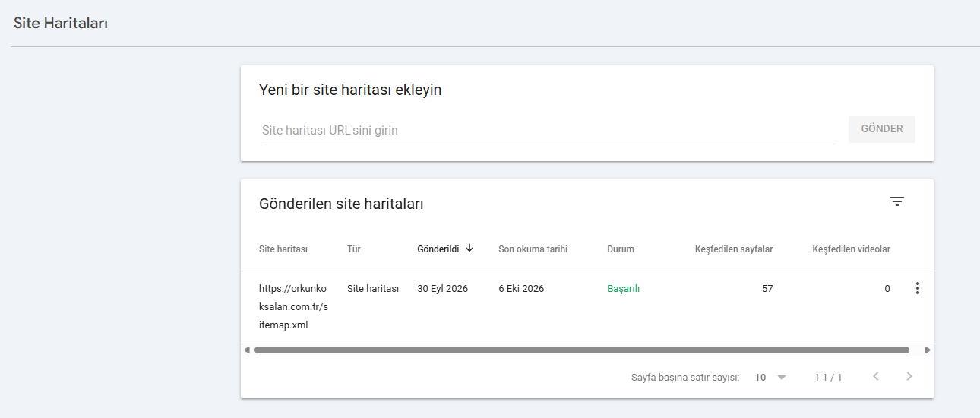Click the Keşfedilen videolar column header

point(851,249)
